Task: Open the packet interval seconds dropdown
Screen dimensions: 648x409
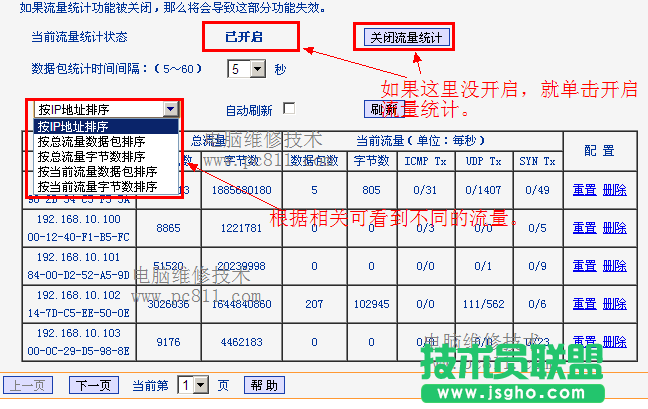Action: pyautogui.click(x=256, y=69)
